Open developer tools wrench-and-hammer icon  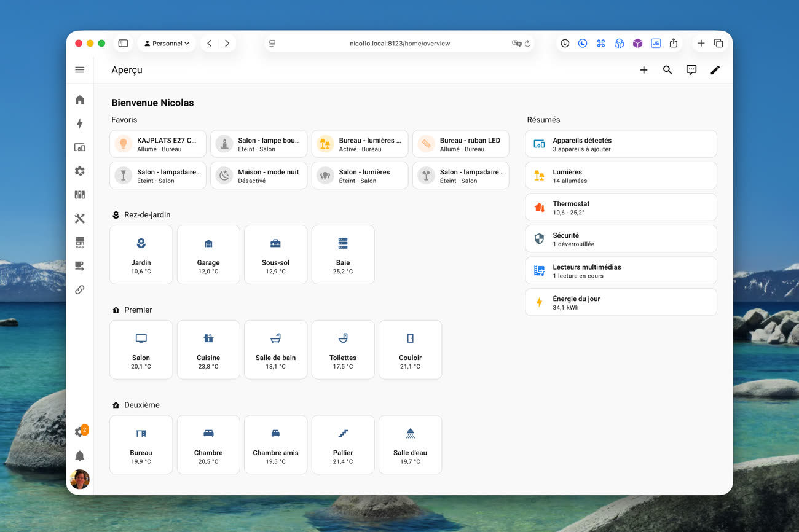click(x=79, y=219)
